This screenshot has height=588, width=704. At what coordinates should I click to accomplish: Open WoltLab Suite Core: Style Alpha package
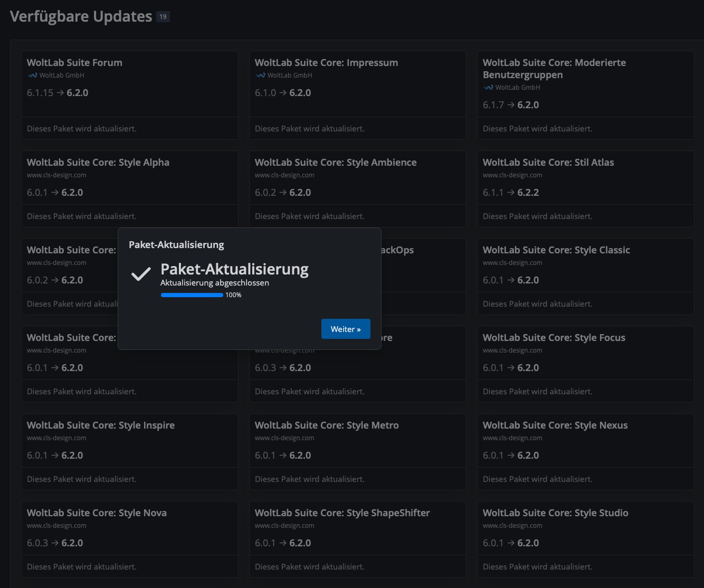(98, 163)
